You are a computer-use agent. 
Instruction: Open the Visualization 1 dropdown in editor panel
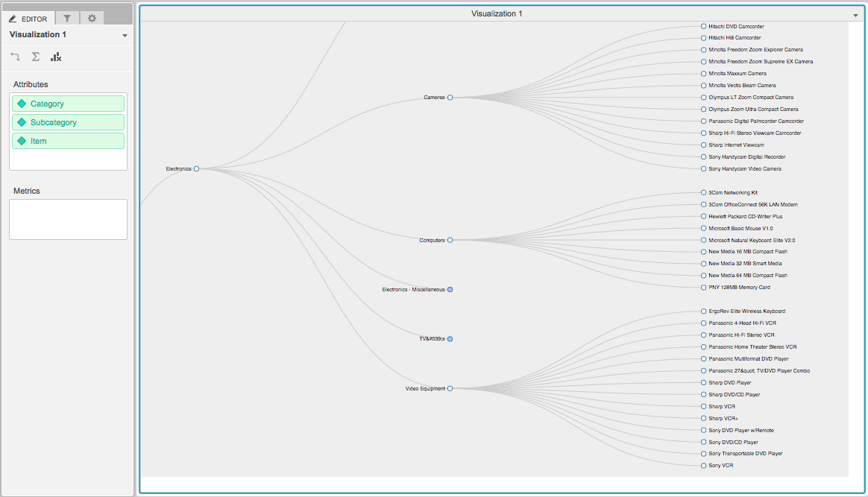point(125,35)
